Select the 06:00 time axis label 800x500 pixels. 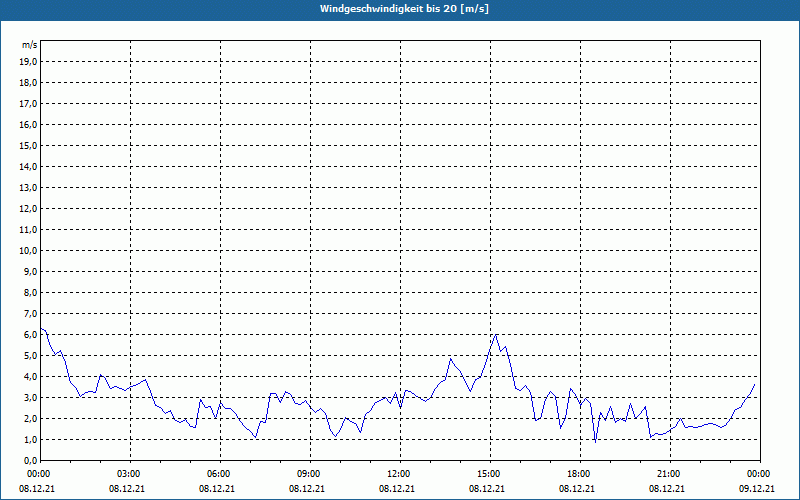tap(220, 474)
